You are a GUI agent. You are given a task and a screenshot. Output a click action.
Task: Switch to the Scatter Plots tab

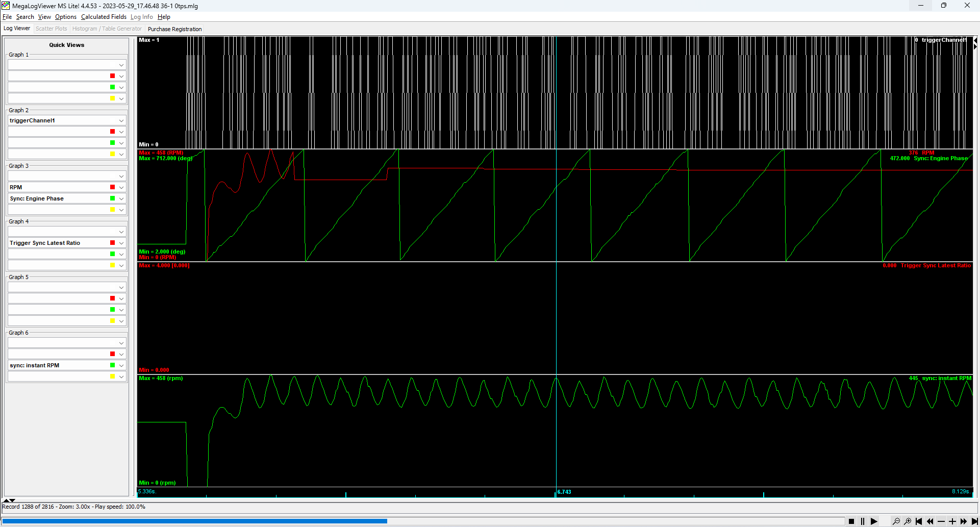tap(51, 29)
